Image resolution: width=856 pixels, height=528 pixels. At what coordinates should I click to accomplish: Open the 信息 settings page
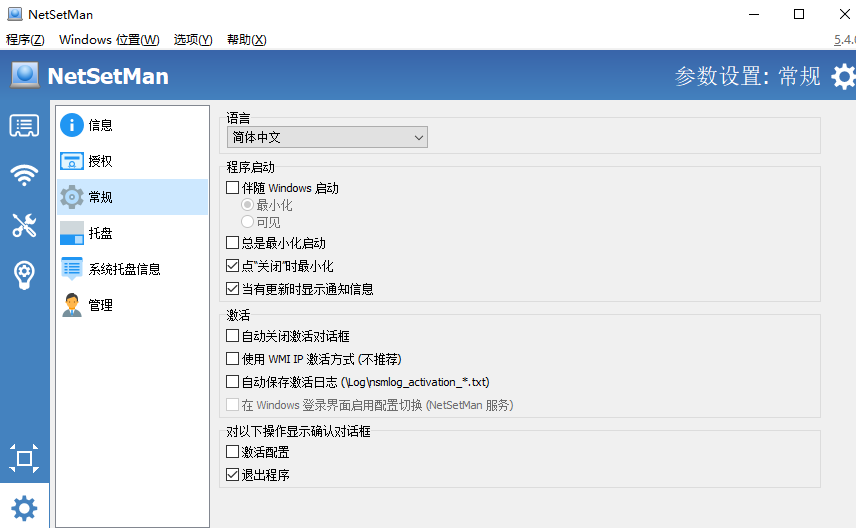click(132, 125)
